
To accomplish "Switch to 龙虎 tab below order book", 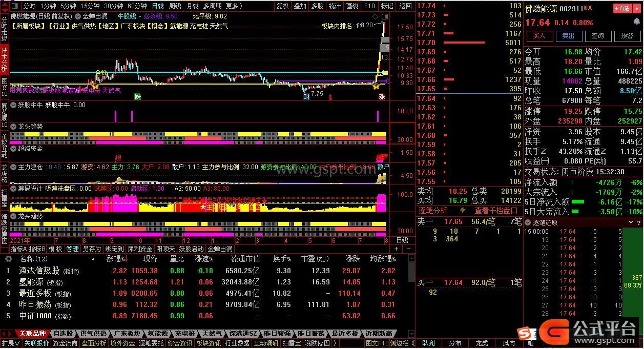I will (482, 343).
